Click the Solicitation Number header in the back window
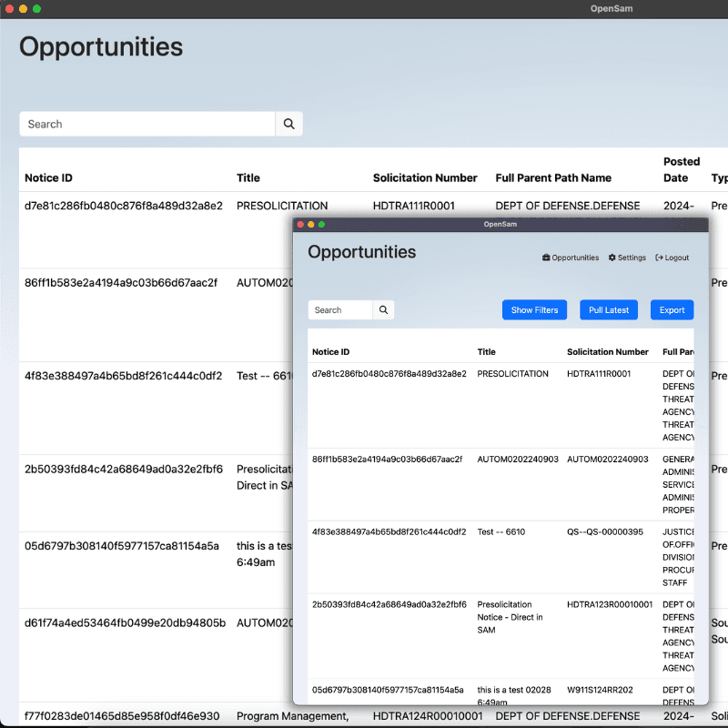The width and height of the screenshot is (728, 728). coord(425,177)
